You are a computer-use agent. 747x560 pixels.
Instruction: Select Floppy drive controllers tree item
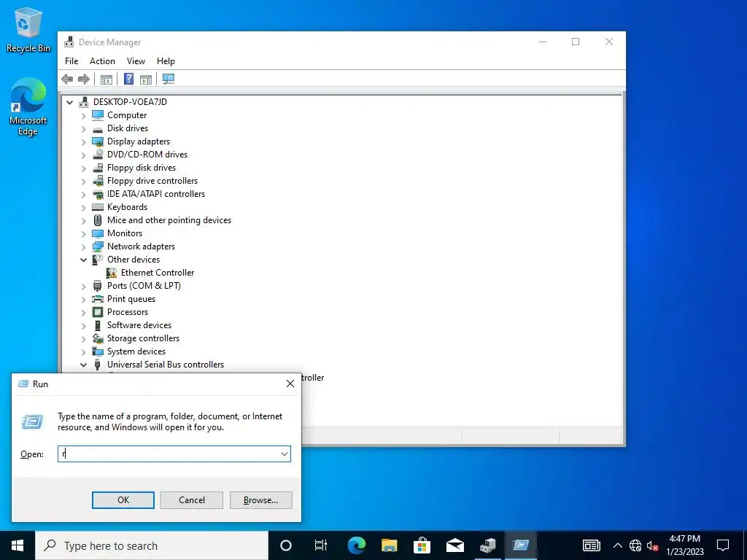tap(152, 181)
